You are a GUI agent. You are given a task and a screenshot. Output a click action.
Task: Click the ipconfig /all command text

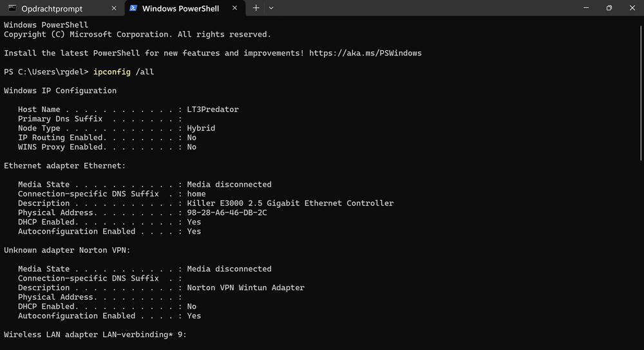point(124,72)
